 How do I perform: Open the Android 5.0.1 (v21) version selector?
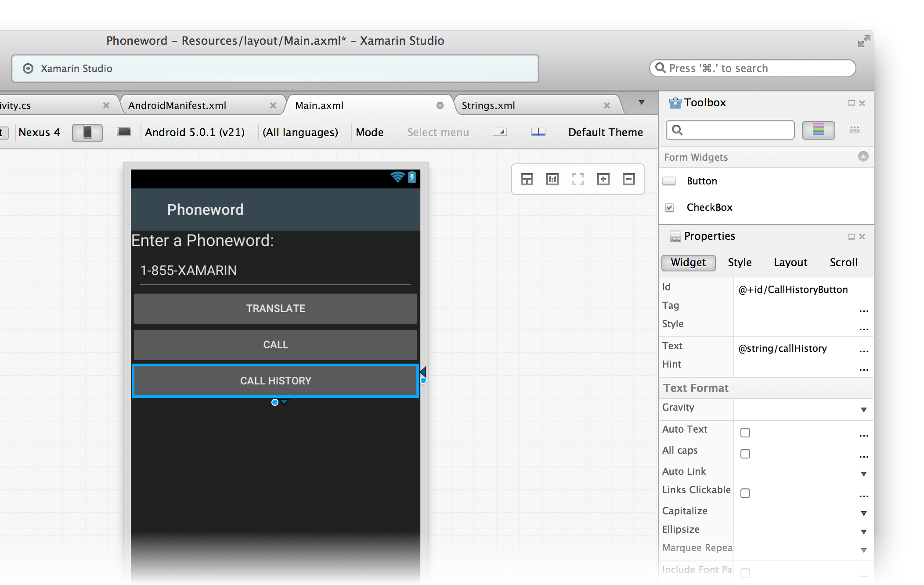click(195, 132)
